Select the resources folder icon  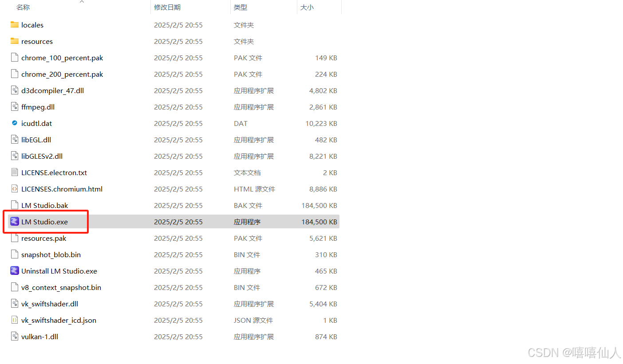coord(15,41)
